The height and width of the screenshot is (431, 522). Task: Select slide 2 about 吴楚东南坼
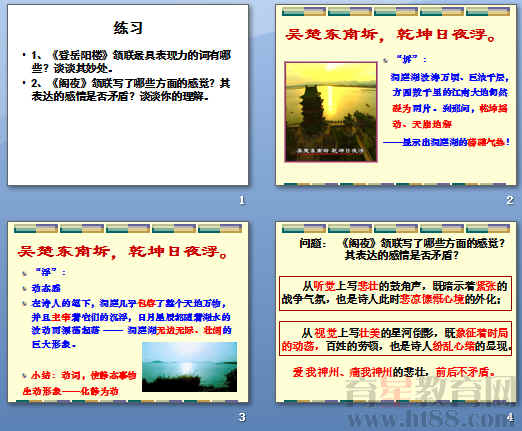396,95
